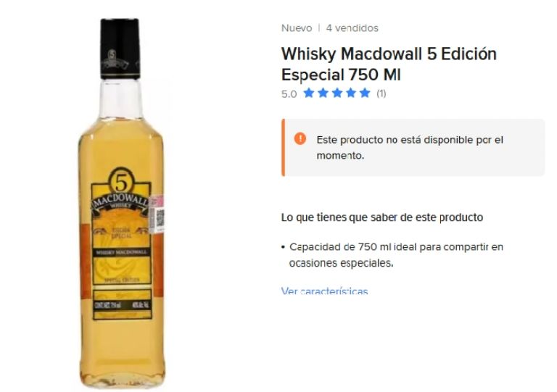557x392 pixels.
Task: Click the 4 vendidos text
Action: point(352,28)
